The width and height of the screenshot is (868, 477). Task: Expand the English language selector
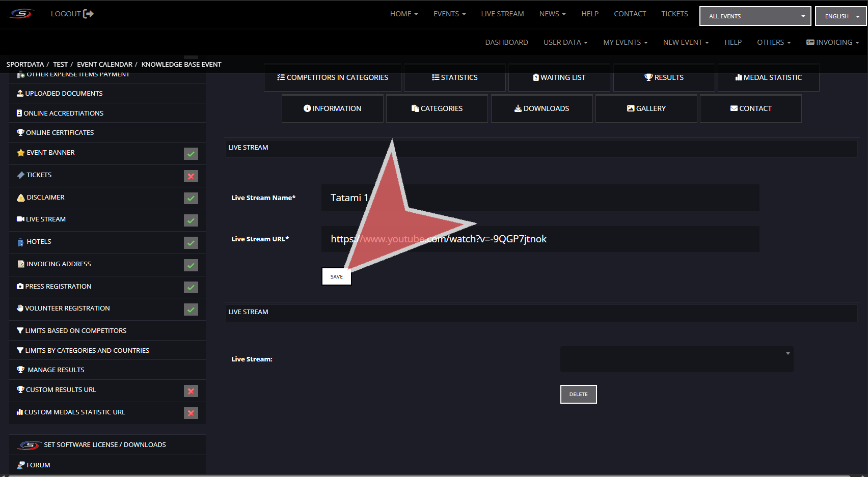840,16
